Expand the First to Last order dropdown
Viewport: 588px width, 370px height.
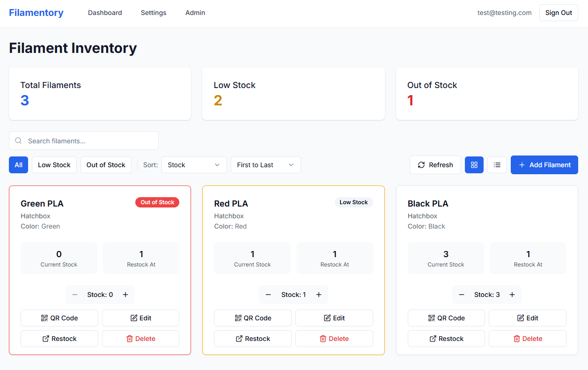coord(265,165)
